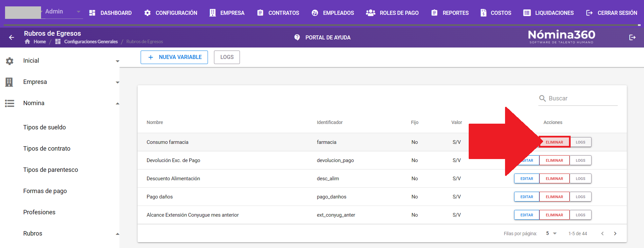The height and width of the screenshot is (248, 644).
Task: Click Logs for Alcance Extensión Conyugue row
Action: point(580,215)
